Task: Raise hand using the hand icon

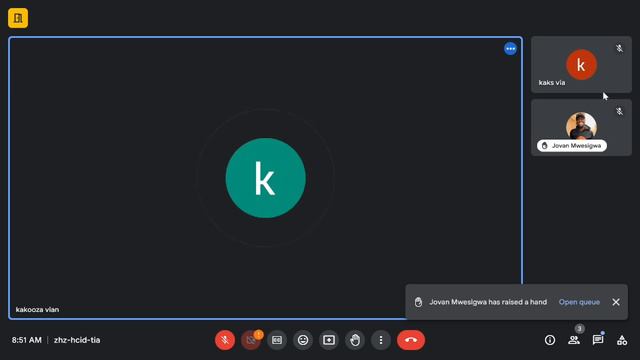Action: pos(355,340)
